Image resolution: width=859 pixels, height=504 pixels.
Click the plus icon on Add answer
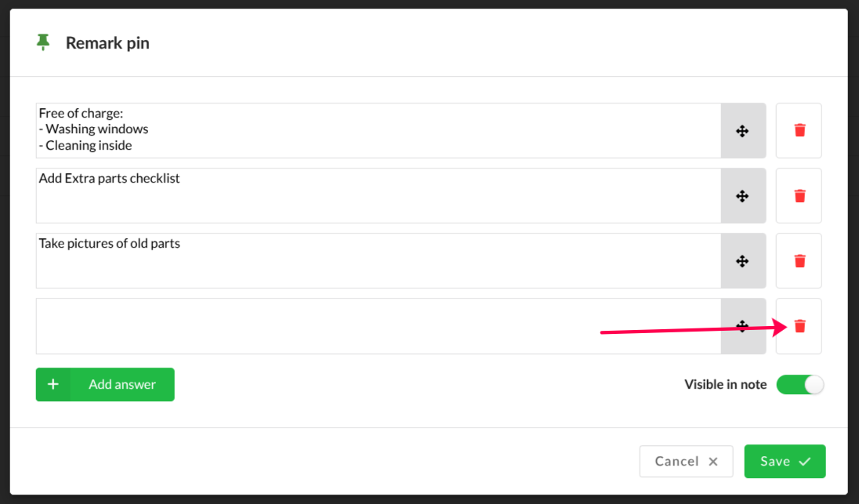pyautogui.click(x=53, y=384)
